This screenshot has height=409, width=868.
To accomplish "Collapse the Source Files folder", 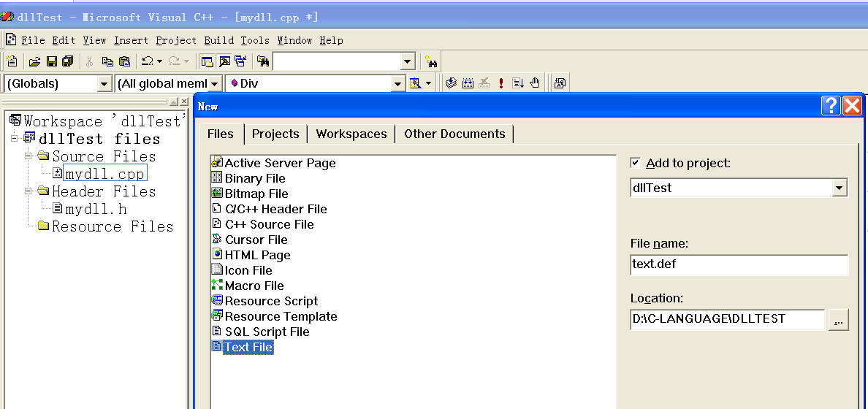I will click(28, 155).
